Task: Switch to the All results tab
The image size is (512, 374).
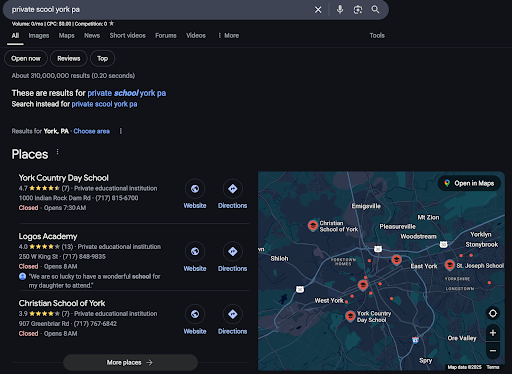Action: click(15, 35)
